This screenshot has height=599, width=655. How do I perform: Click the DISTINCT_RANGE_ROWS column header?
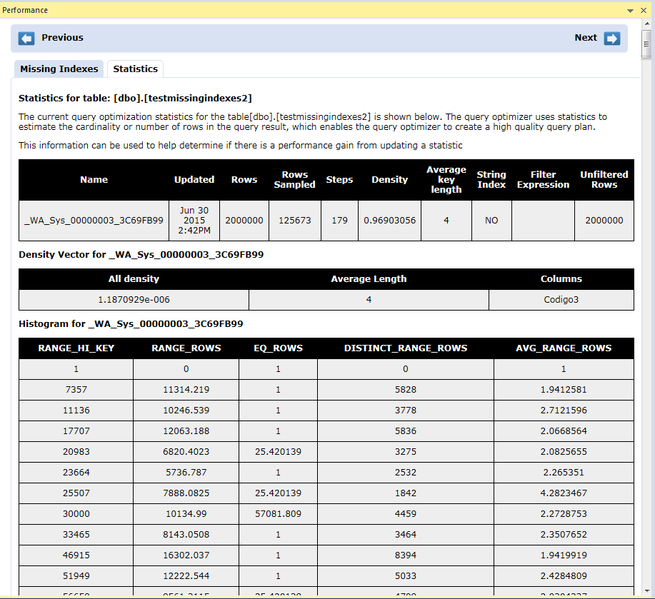(x=406, y=348)
